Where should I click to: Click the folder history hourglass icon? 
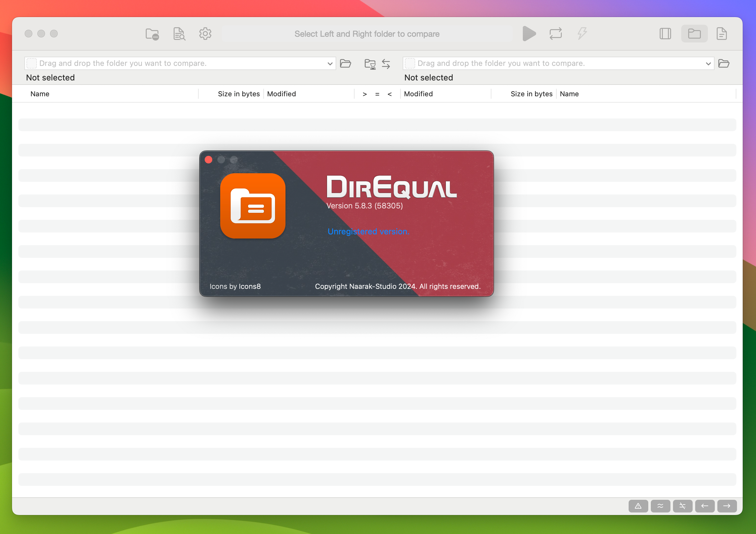click(370, 64)
